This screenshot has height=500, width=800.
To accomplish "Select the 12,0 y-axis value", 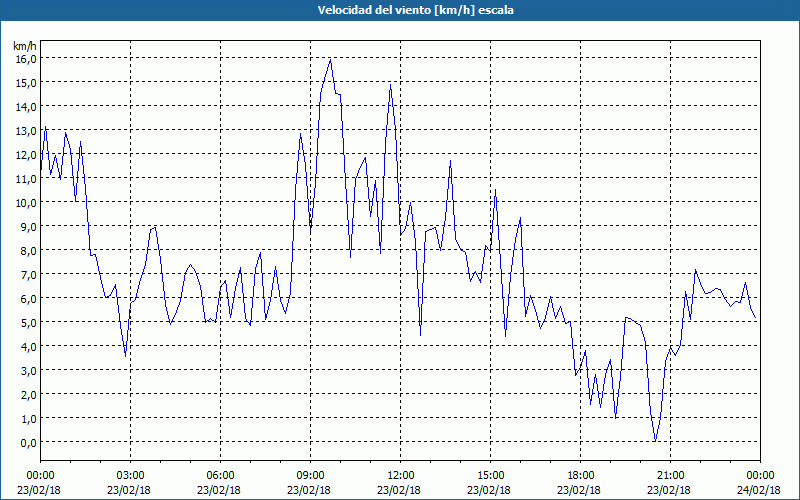I will [x=28, y=155].
